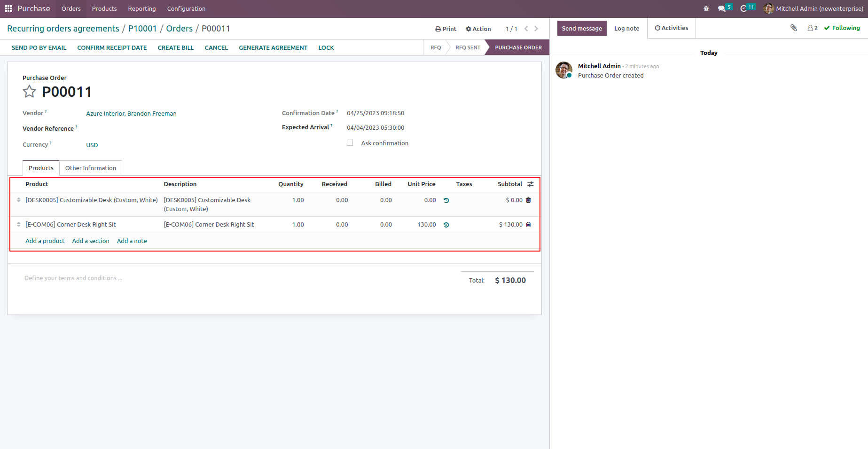Click Confirm Receipt Date button

click(x=112, y=47)
